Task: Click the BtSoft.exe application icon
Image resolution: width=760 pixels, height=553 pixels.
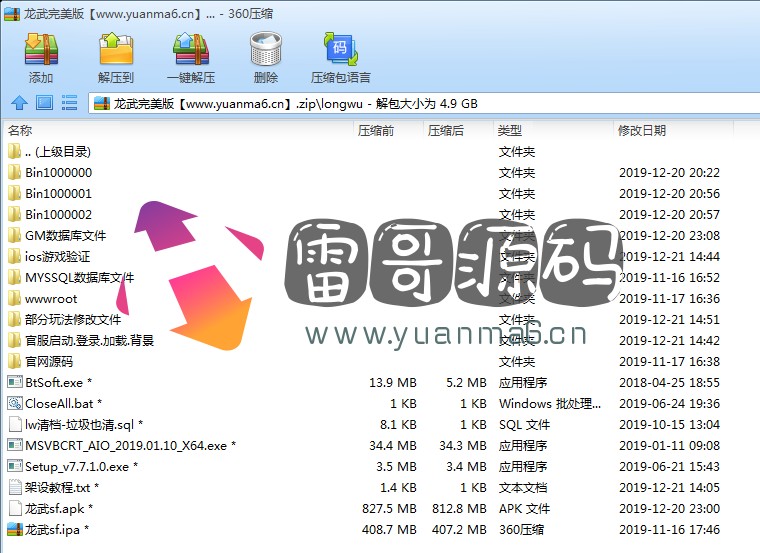Action: point(15,382)
